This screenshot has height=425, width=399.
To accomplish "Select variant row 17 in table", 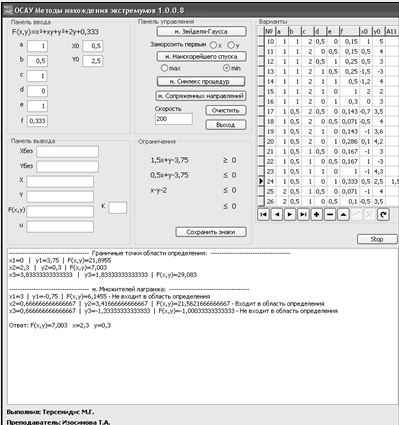I will pyautogui.click(x=328, y=111).
